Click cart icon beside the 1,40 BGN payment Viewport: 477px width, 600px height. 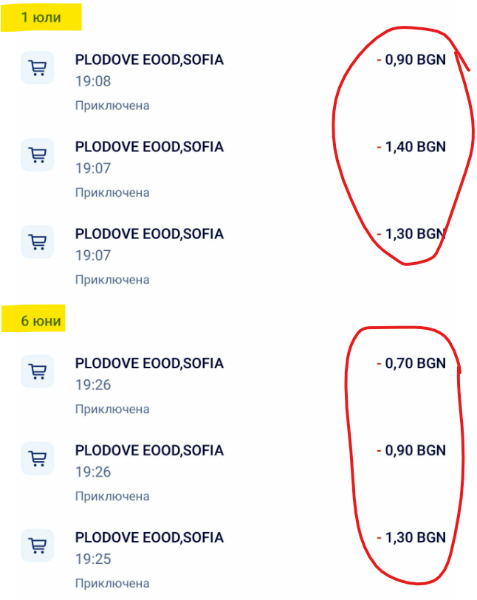click(x=37, y=155)
